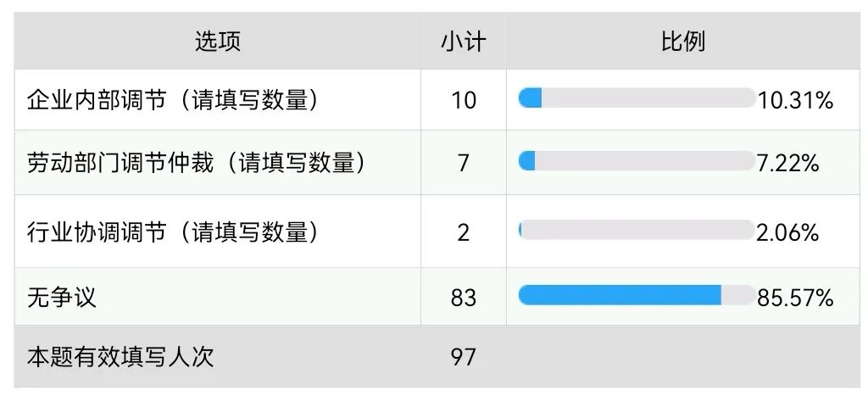Image resolution: width=868 pixels, height=396 pixels.
Task: Click the 85.57% percentage text
Action: (796, 298)
